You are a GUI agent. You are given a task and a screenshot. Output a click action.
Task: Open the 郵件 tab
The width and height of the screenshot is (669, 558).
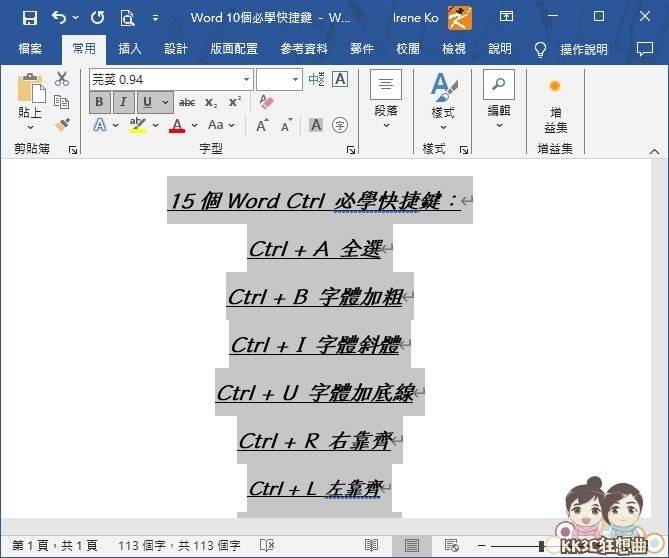pyautogui.click(x=362, y=49)
